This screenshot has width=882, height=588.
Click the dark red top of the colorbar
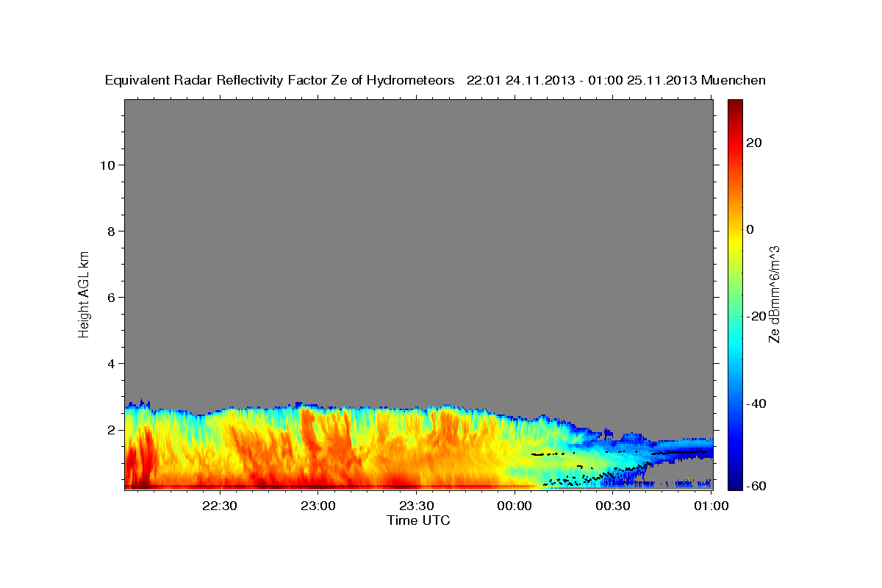[x=734, y=105]
